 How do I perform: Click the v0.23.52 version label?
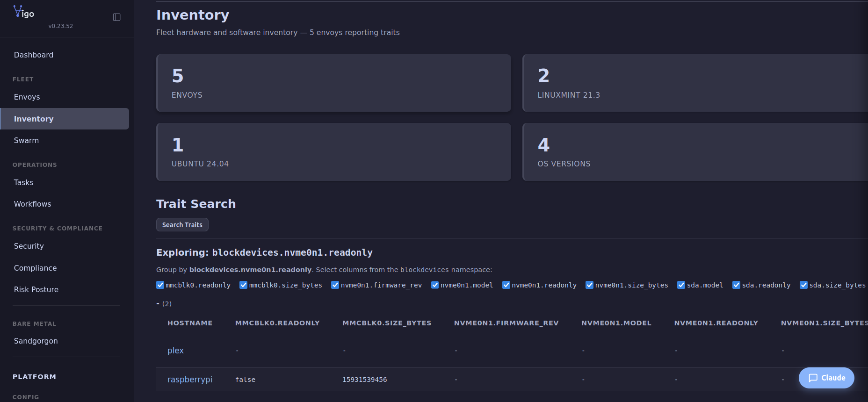point(61,26)
